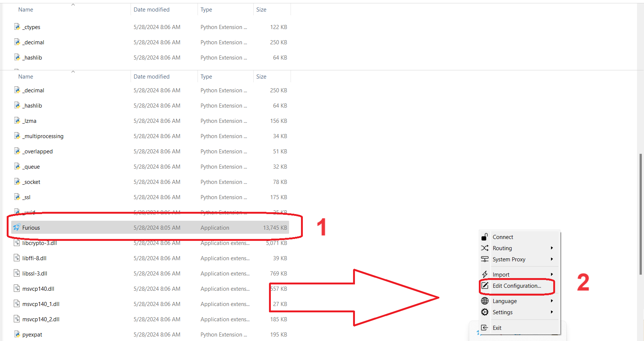Expand the Routing submenu arrow
This screenshot has width=644, height=341.
coord(552,248)
